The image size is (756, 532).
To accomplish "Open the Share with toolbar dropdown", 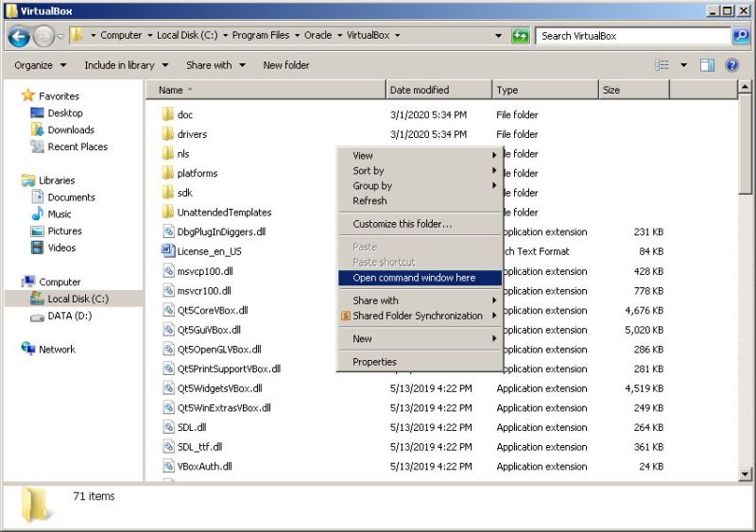I will [216, 65].
